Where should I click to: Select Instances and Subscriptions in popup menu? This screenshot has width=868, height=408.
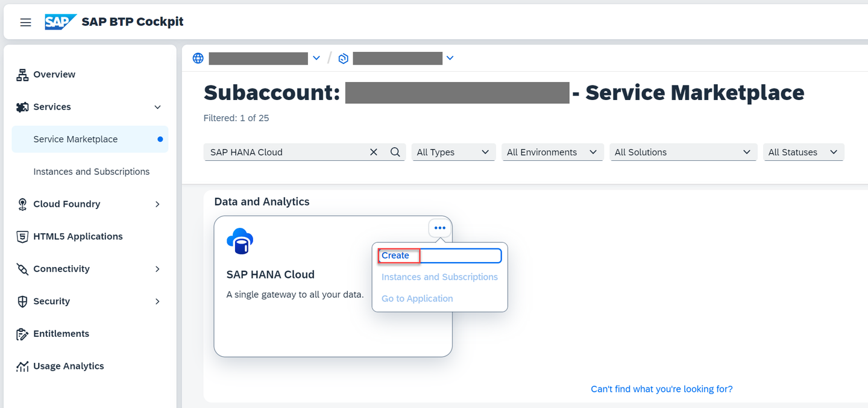pyautogui.click(x=440, y=277)
